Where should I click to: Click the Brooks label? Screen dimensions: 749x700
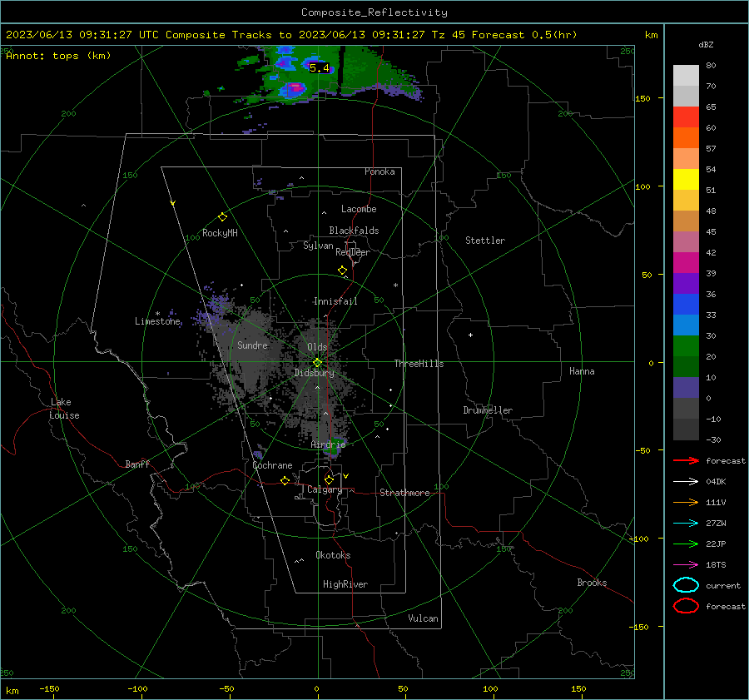point(592,583)
